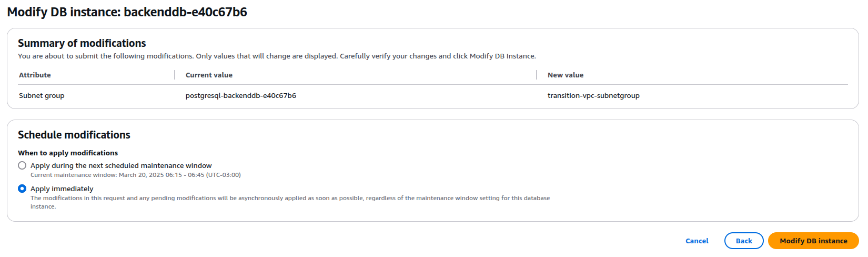
Task: Click the Attribute column header
Action: (35, 75)
